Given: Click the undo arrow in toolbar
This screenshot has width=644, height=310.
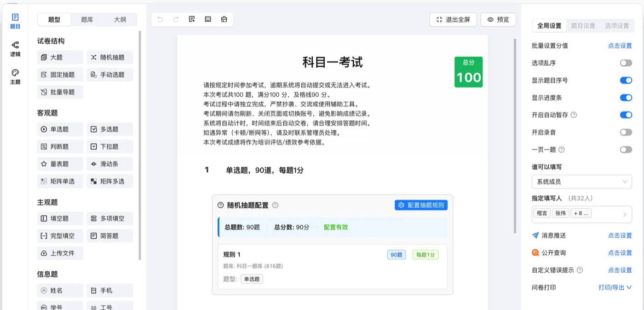Looking at the screenshot, I should (x=160, y=19).
